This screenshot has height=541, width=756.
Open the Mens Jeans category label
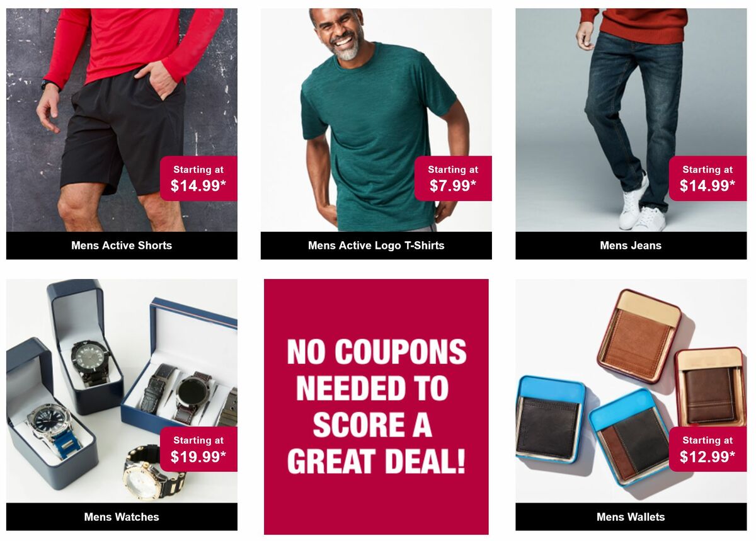[631, 246]
